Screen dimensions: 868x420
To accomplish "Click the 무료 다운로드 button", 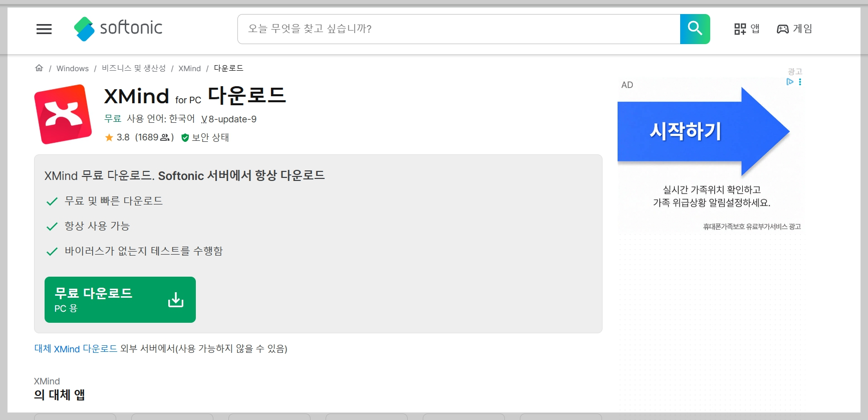I will click(120, 300).
